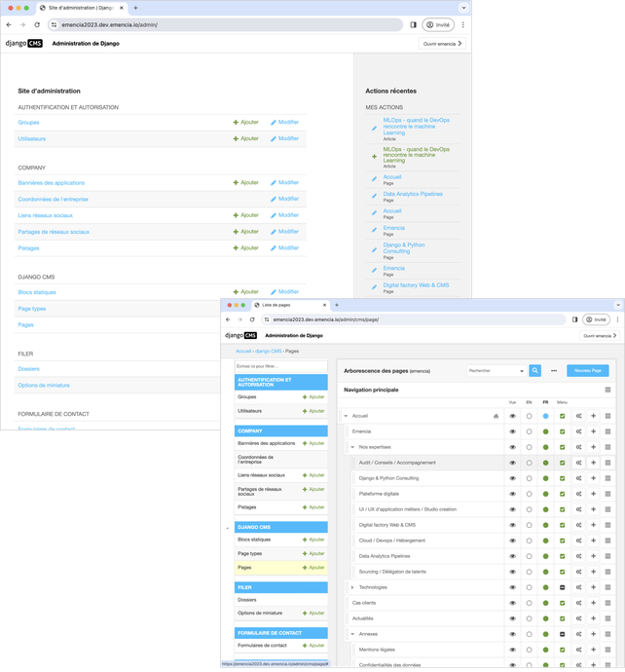Viewport: 625px width, 672px height.
Task: Open hamburger menu for Technologies row
Action: [x=608, y=587]
